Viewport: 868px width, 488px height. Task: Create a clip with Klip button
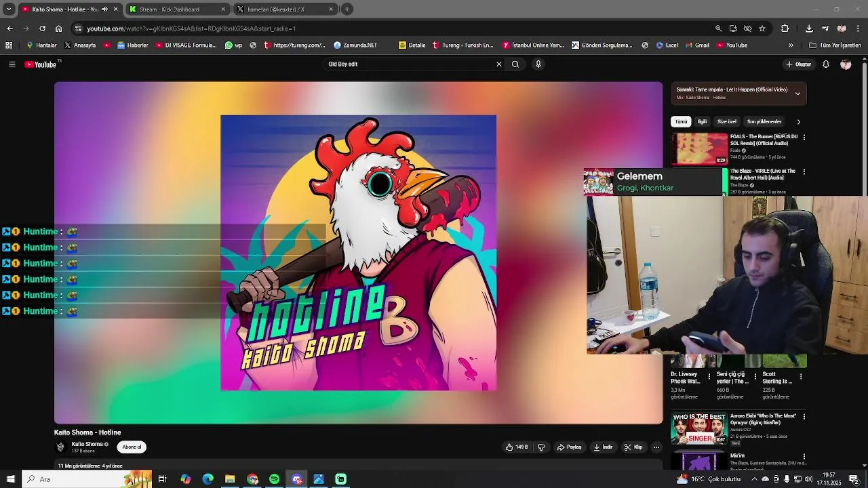tap(633, 447)
